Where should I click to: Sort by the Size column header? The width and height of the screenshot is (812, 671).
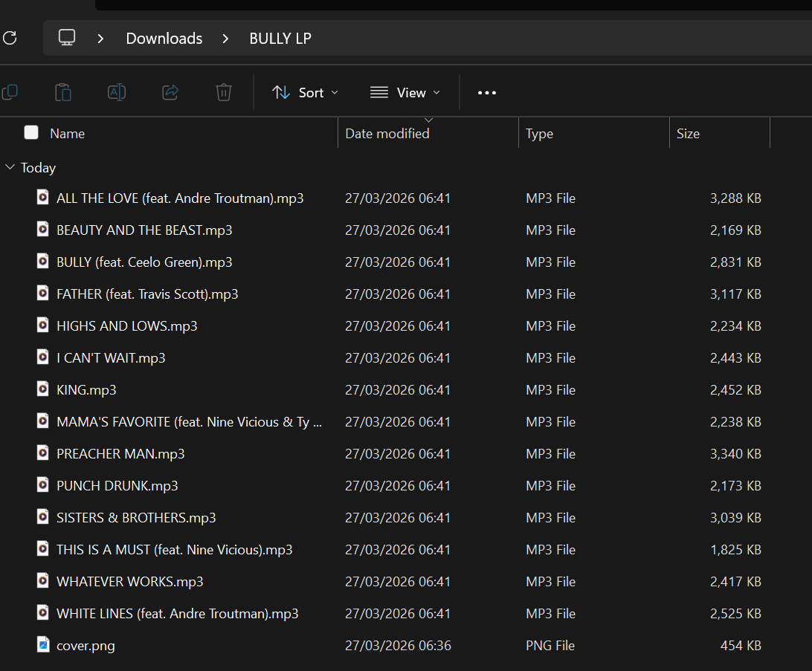tap(688, 134)
